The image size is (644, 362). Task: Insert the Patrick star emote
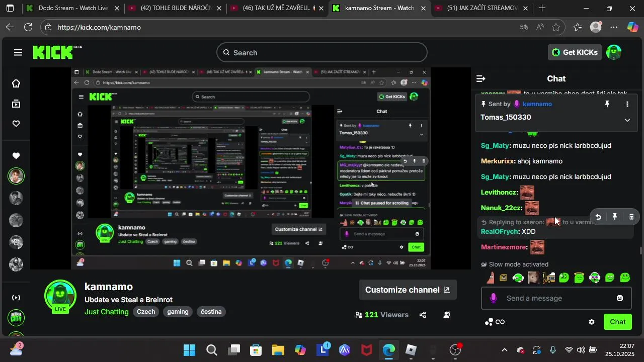(490, 278)
